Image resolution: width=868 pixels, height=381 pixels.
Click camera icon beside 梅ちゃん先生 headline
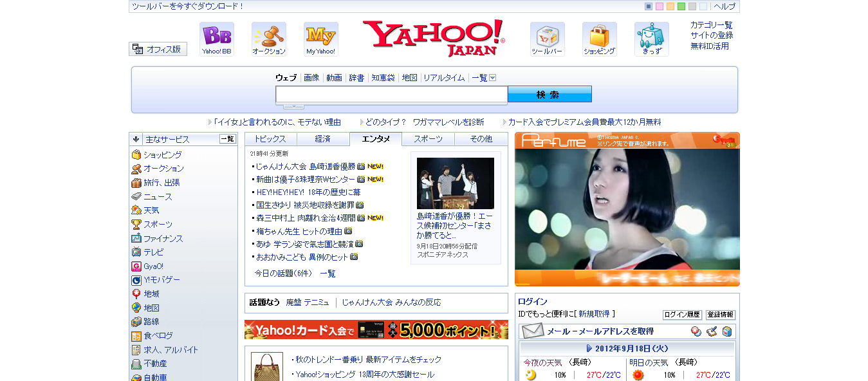point(348,231)
